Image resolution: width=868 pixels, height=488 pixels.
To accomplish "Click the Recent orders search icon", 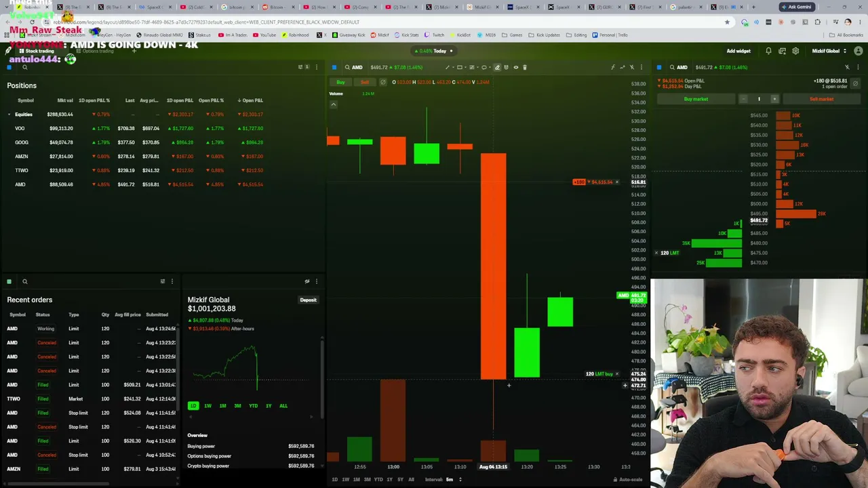I will point(24,281).
